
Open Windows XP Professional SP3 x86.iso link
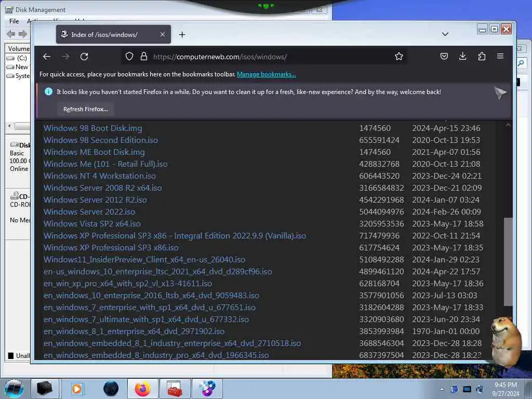(x=111, y=248)
